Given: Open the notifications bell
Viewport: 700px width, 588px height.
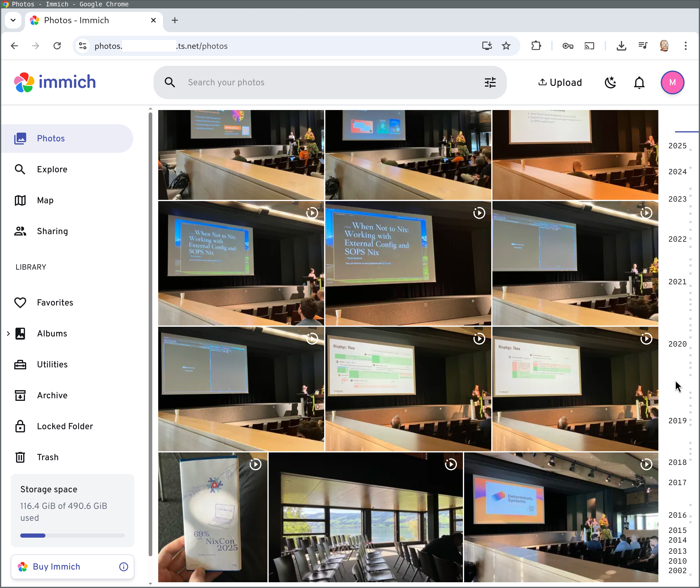Looking at the screenshot, I should tap(639, 82).
